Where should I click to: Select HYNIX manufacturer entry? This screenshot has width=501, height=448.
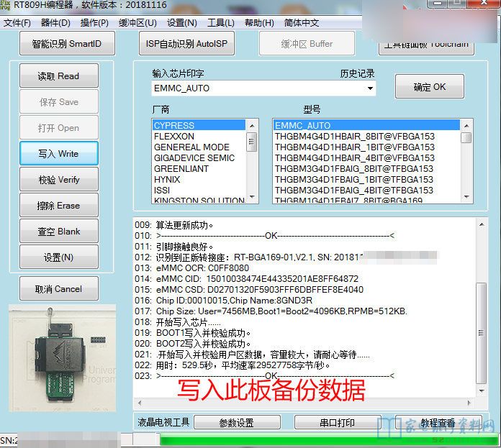click(x=167, y=179)
